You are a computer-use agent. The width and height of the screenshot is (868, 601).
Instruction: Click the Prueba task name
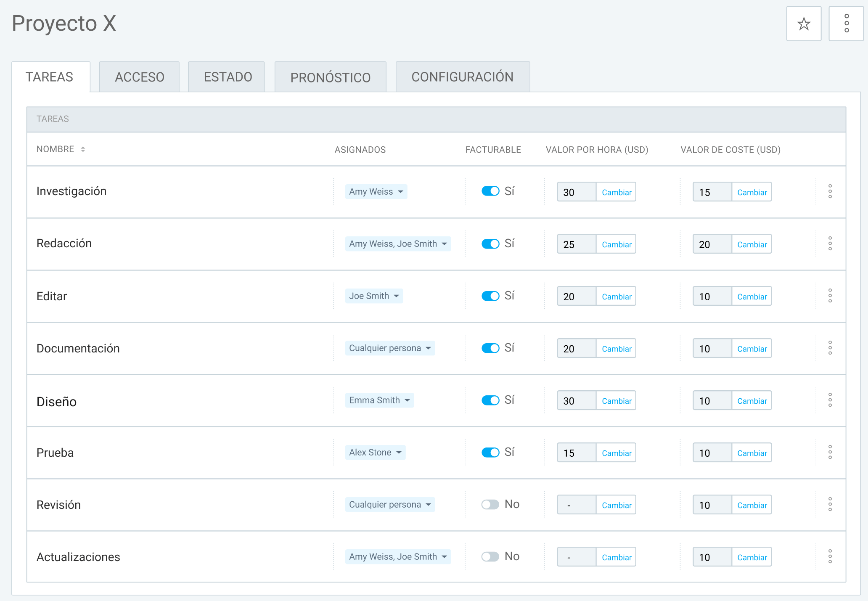[x=55, y=453]
